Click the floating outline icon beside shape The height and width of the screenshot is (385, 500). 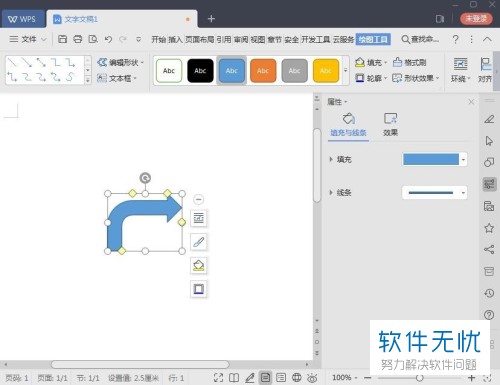199,289
